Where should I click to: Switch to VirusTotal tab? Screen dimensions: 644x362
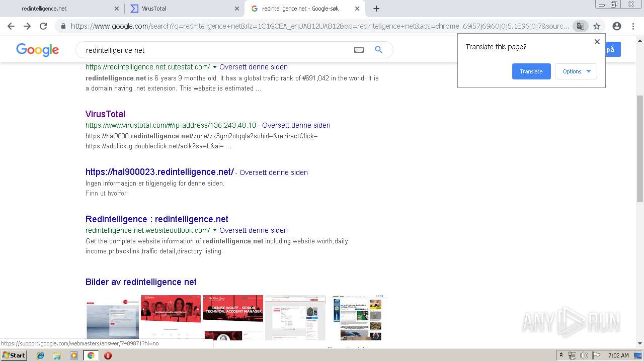click(x=184, y=9)
